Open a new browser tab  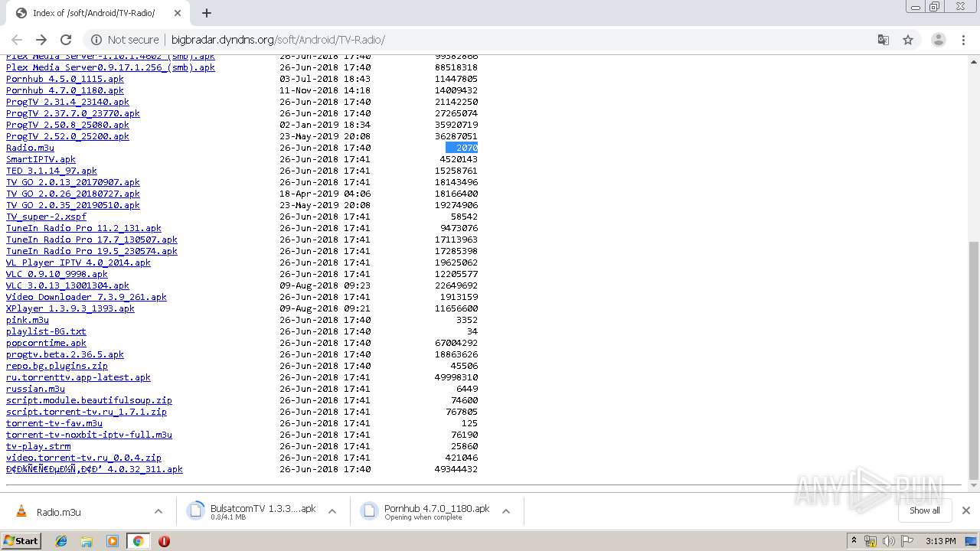(206, 13)
